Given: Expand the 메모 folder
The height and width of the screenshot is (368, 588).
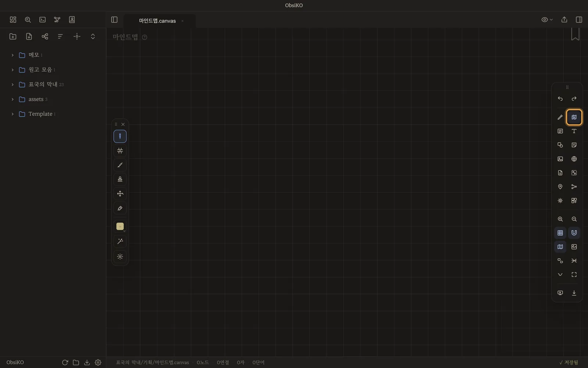Looking at the screenshot, I should pyautogui.click(x=12, y=55).
